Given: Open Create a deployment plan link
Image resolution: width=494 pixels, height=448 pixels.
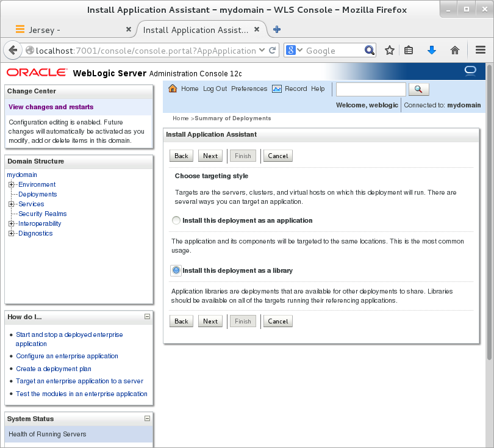Looking at the screenshot, I should pyautogui.click(x=54, y=369).
